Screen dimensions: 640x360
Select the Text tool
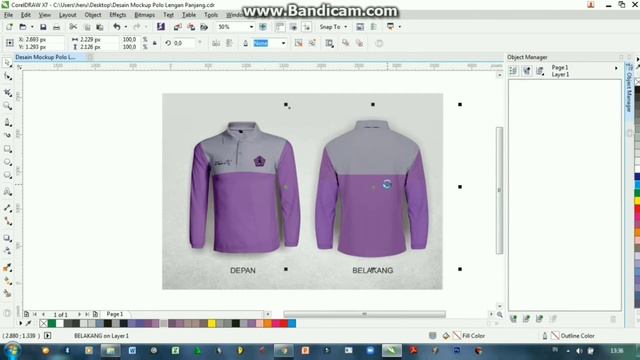coord(7,191)
